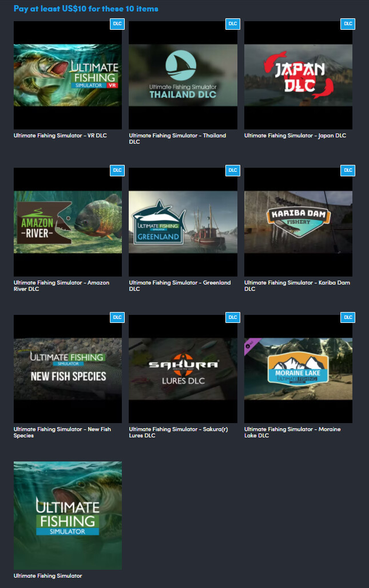Select the Amazon River artwork
369x588 pixels.
tap(68, 222)
